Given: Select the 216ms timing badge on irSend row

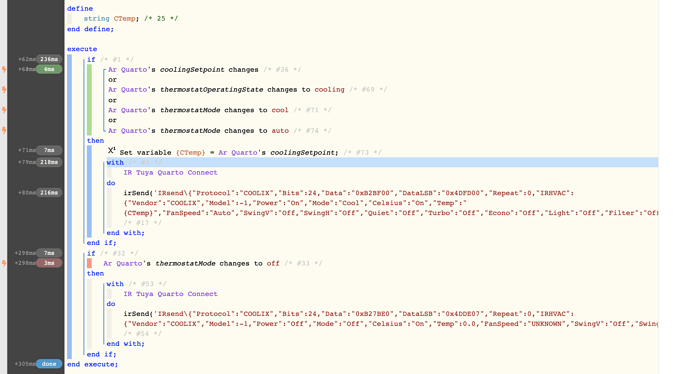Looking at the screenshot, I should pos(49,192).
